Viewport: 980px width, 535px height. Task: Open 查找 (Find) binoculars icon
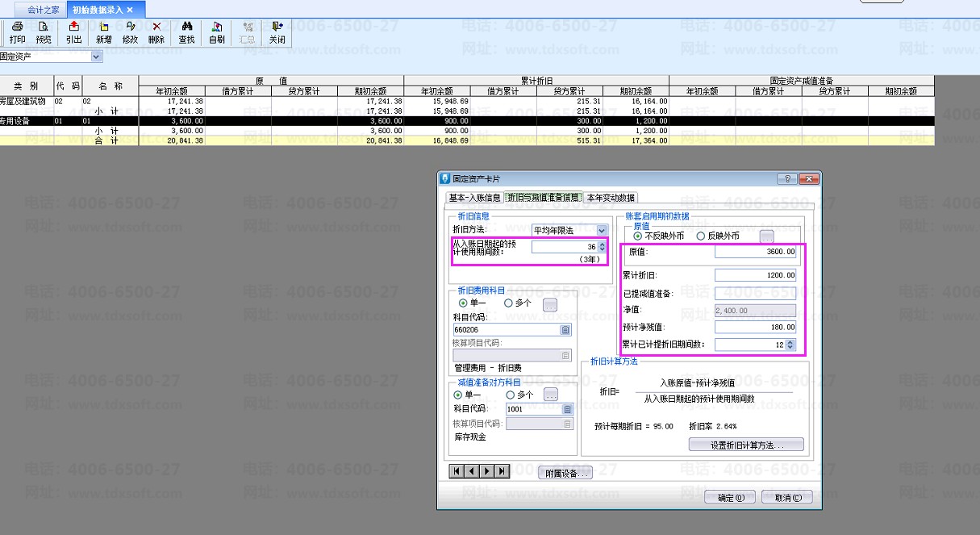(186, 32)
